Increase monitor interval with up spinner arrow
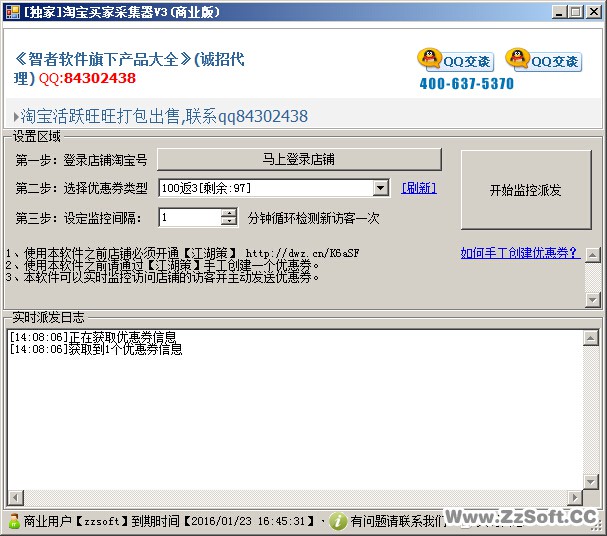The height and width of the screenshot is (536, 607). pos(229,213)
